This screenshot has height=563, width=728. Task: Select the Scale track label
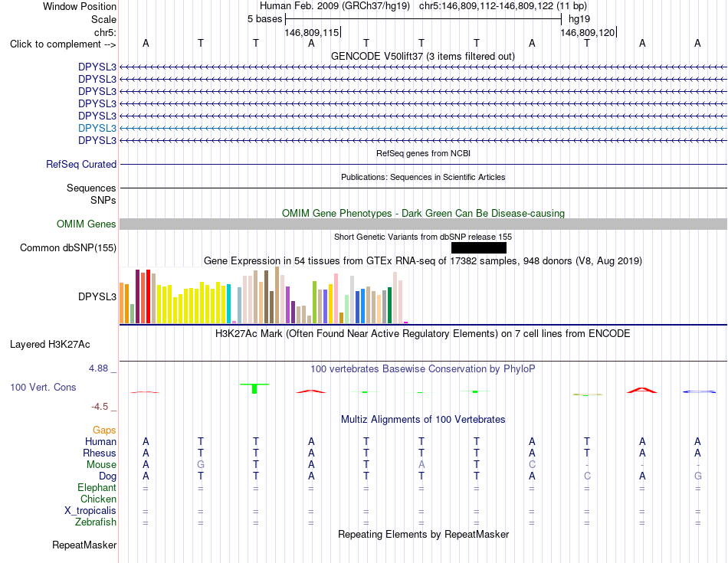103,19
